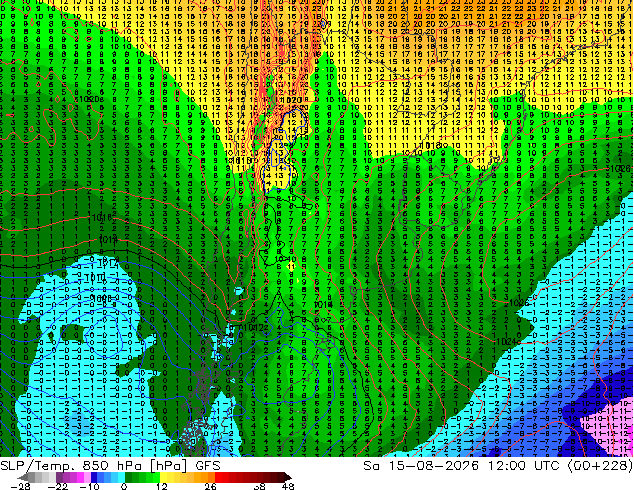This screenshot has width=634, height=490.
Task: Click the "1024" isobar label
Action: pos(505,341)
